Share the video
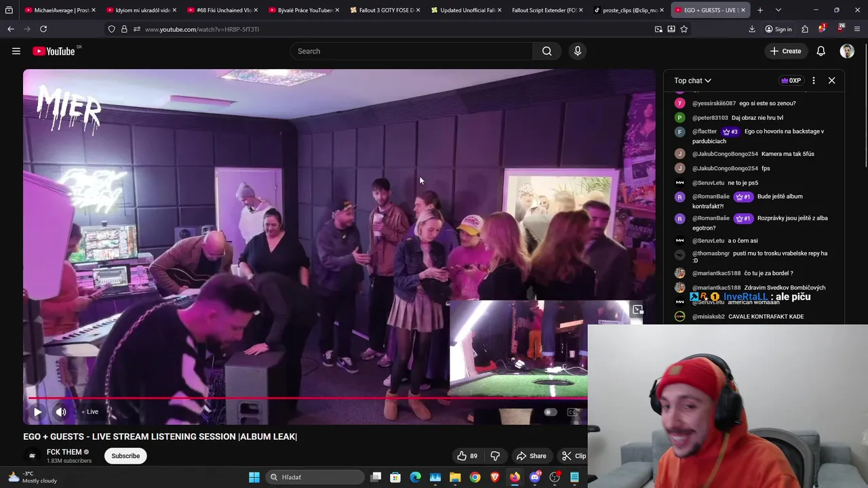This screenshot has height=488, width=868. 531,456
